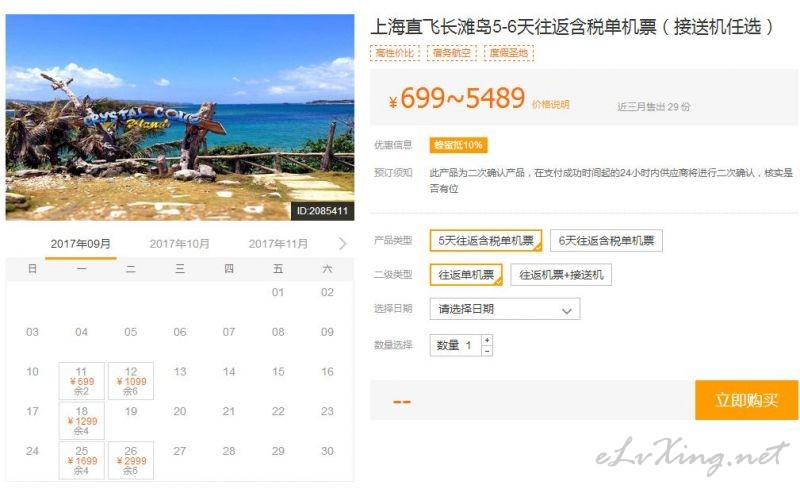800x489 pixels.
Task: Open the 价格说明 link
Action: 551,104
